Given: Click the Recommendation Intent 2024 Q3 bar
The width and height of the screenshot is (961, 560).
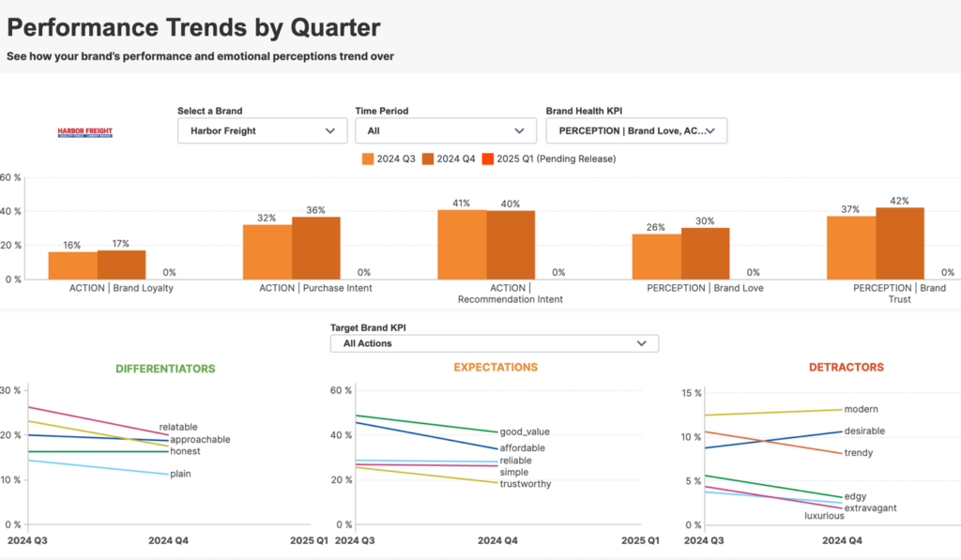Looking at the screenshot, I should (462, 245).
